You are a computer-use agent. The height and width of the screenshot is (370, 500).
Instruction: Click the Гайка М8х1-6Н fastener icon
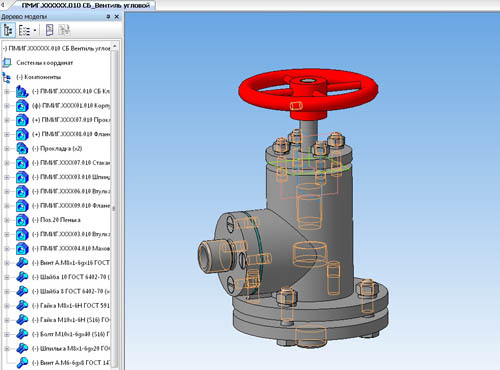point(22,305)
